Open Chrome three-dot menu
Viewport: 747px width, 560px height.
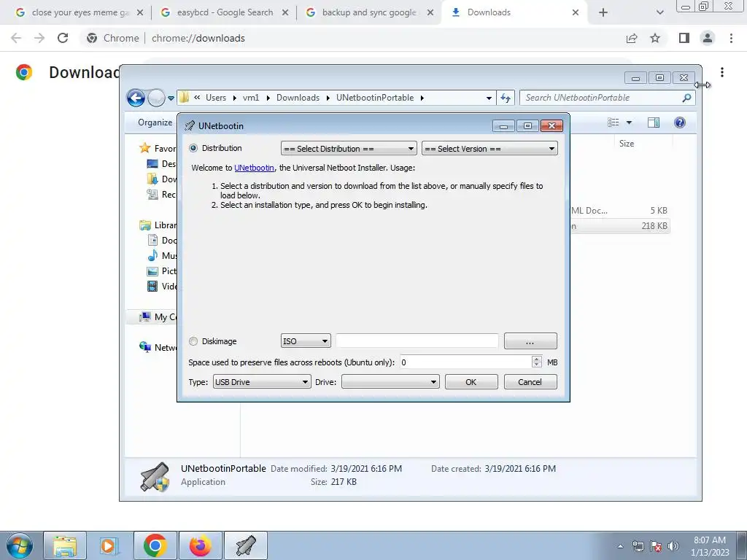[731, 38]
